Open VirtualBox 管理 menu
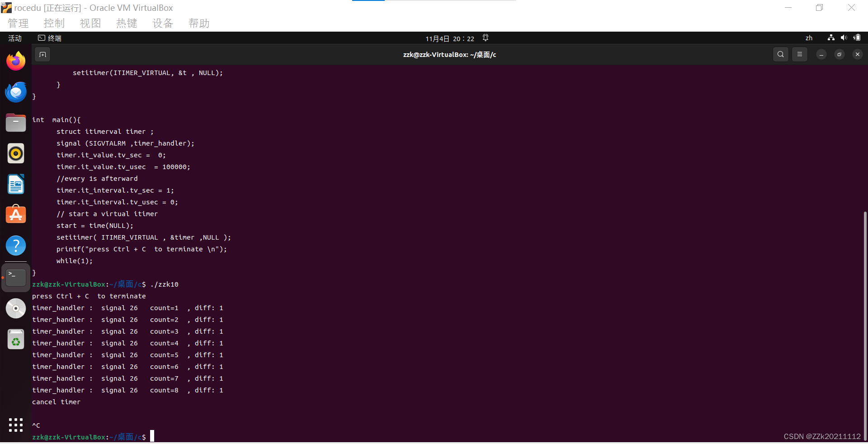 point(18,23)
